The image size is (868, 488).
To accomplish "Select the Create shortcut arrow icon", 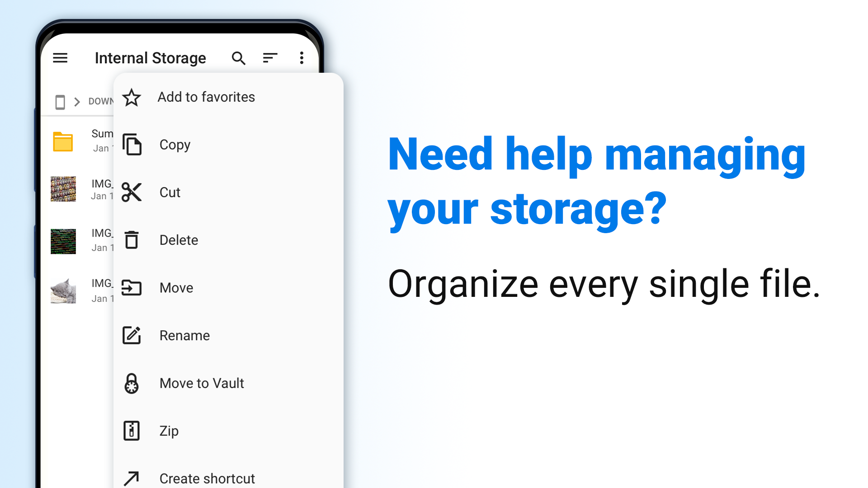I will 131,479.
